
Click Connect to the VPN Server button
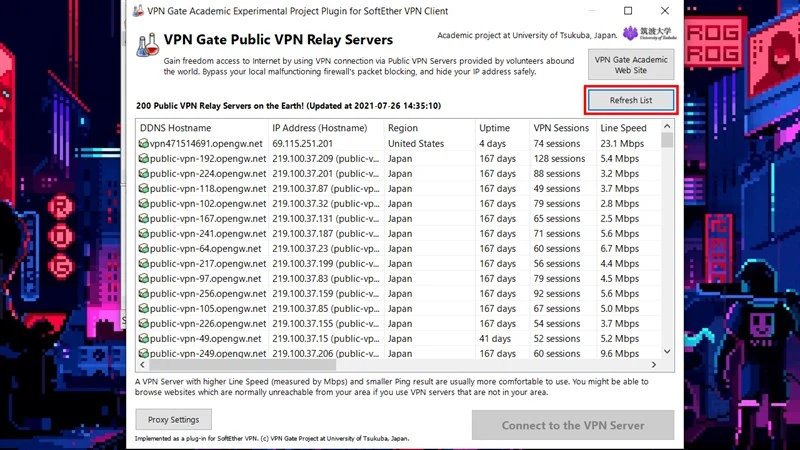point(573,425)
